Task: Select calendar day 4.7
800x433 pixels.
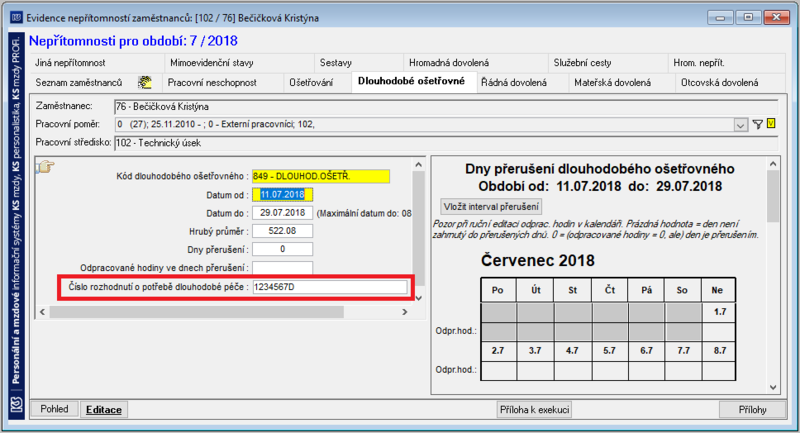Action: click(x=572, y=351)
